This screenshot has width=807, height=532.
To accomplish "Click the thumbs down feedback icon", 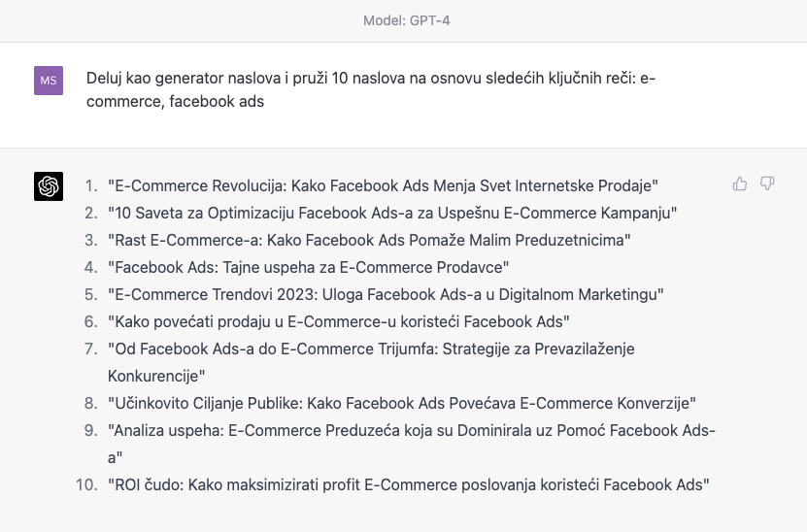I will [767, 183].
